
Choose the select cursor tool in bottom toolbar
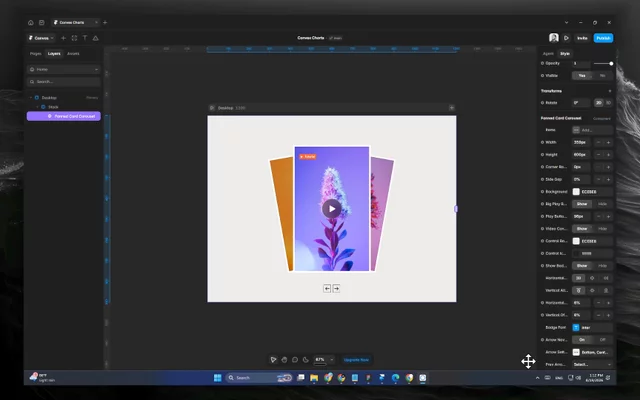click(x=273, y=360)
